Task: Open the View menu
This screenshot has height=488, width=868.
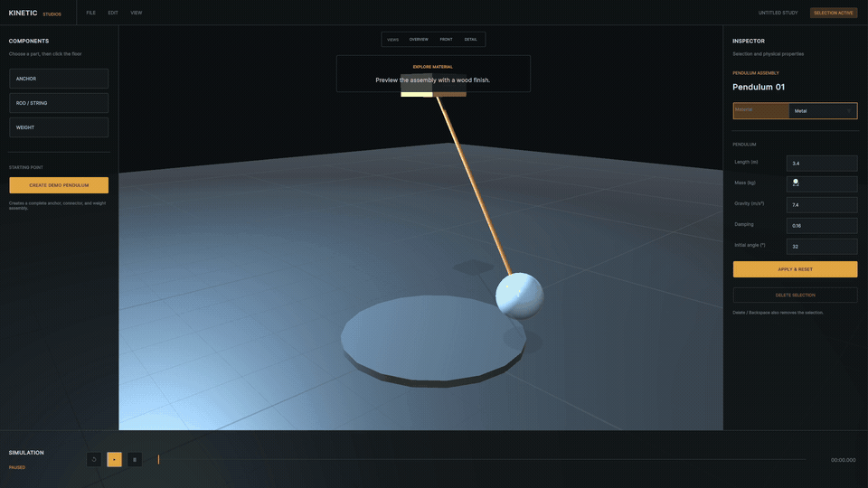Action: 137,13
